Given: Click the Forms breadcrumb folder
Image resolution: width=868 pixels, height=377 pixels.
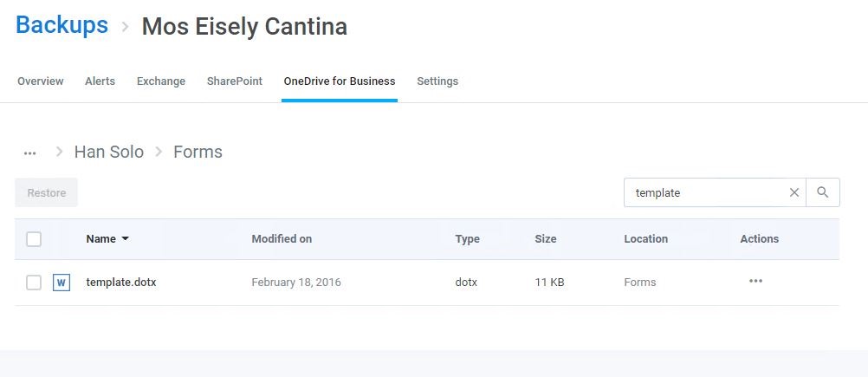Looking at the screenshot, I should pyautogui.click(x=198, y=152).
